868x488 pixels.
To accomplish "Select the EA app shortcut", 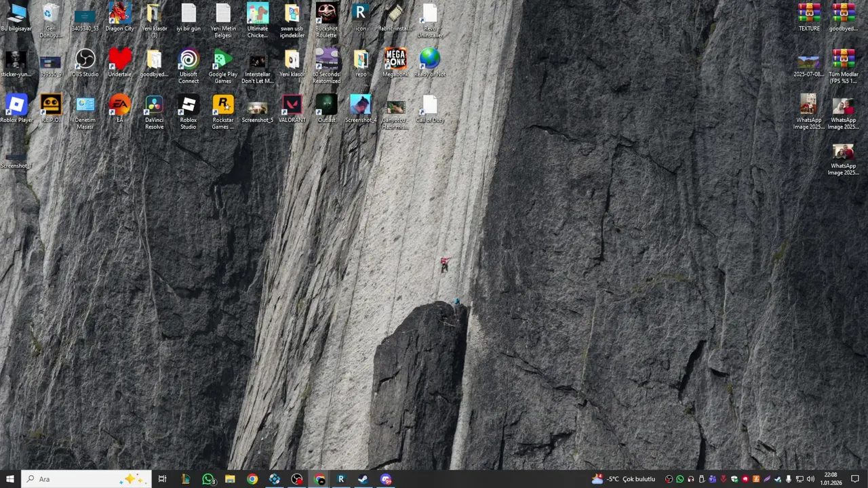I will [x=119, y=109].
